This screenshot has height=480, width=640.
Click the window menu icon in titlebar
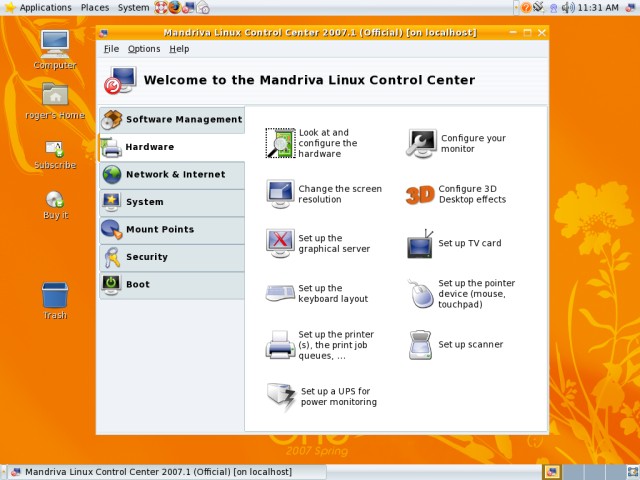click(104, 33)
